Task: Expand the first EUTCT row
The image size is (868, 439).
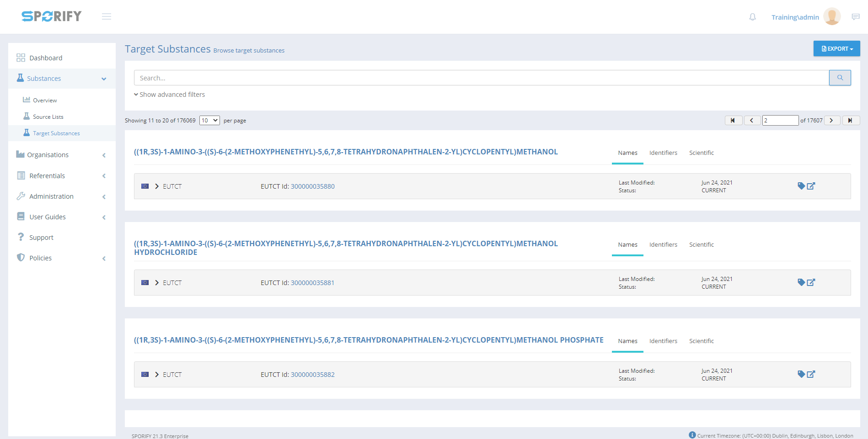Action: [x=157, y=186]
